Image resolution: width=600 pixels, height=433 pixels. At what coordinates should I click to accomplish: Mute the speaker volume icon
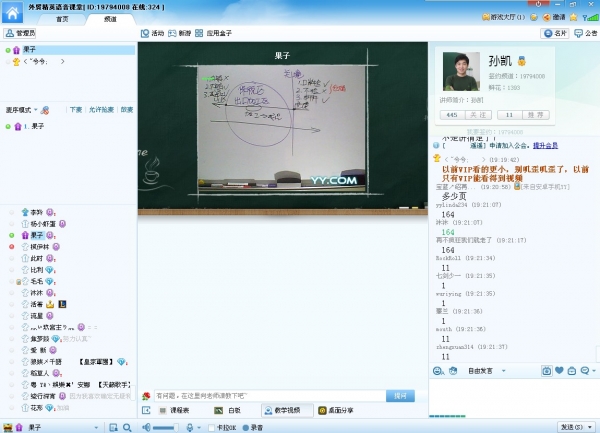(x=144, y=427)
